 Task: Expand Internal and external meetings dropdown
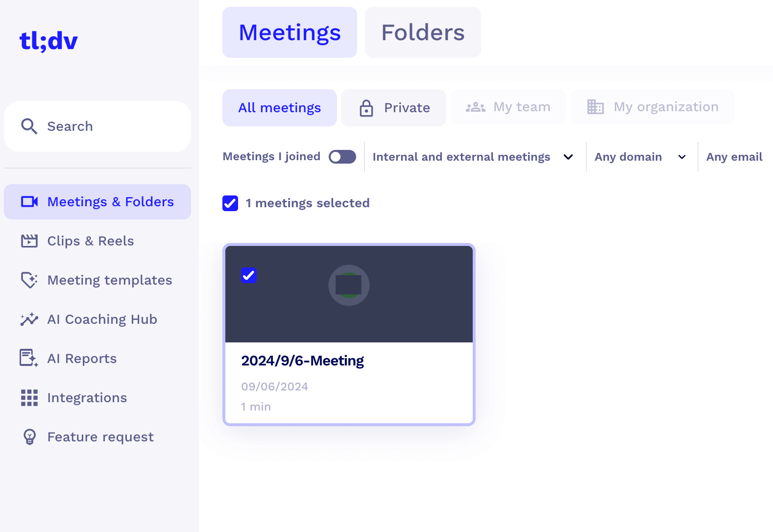click(x=473, y=157)
